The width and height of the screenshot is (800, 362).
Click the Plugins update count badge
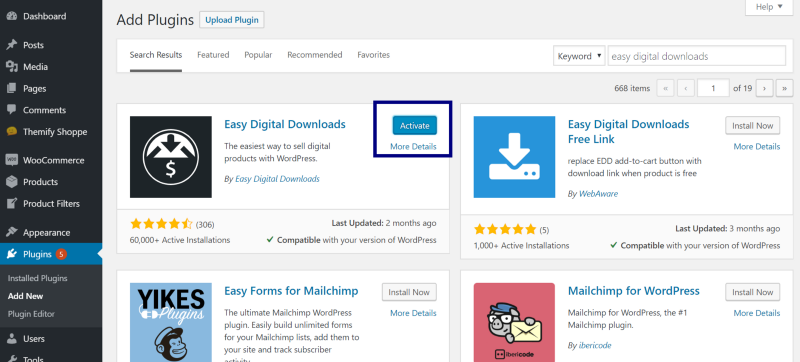[61, 254]
